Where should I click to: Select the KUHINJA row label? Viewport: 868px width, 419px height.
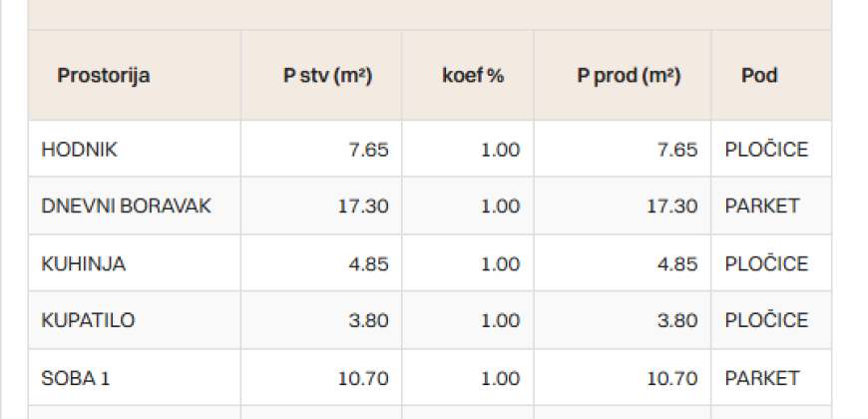84,263
